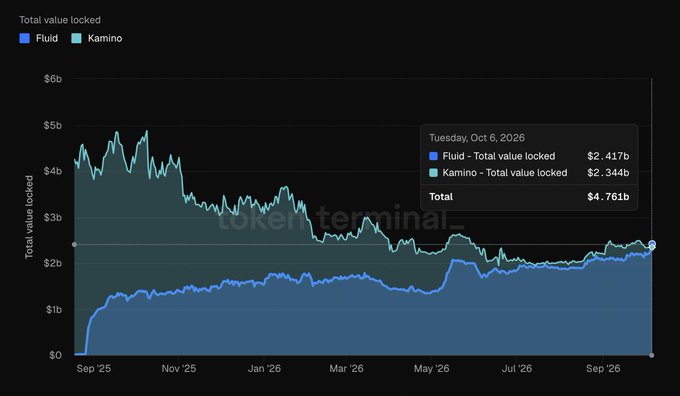The width and height of the screenshot is (680, 396).
Task: Click 'Fluid - Total value locked' tooltip row
Action: [x=529, y=156]
